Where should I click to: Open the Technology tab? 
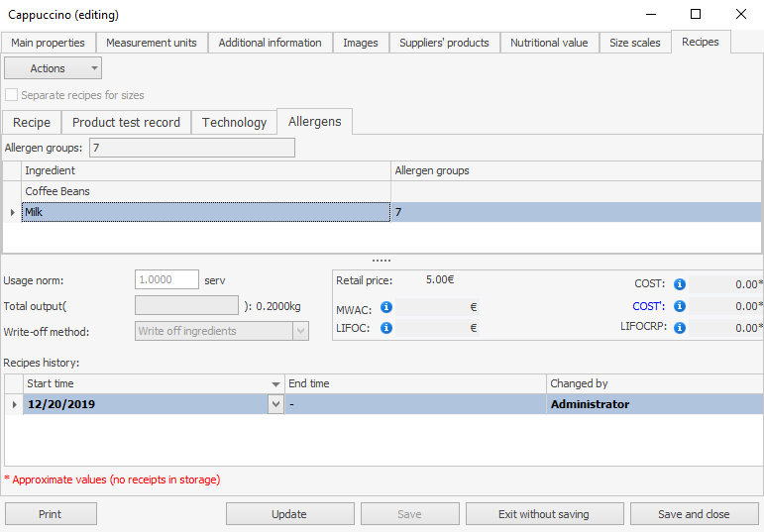(234, 122)
